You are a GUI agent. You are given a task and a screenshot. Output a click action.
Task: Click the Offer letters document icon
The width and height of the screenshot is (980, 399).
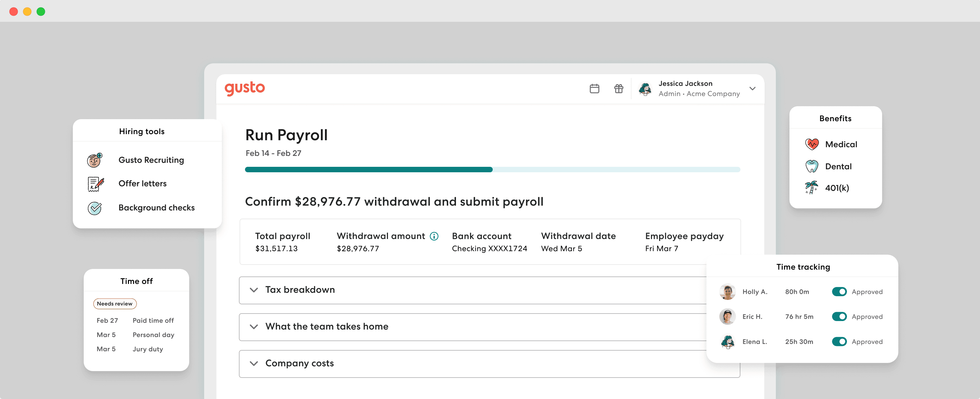point(95,184)
